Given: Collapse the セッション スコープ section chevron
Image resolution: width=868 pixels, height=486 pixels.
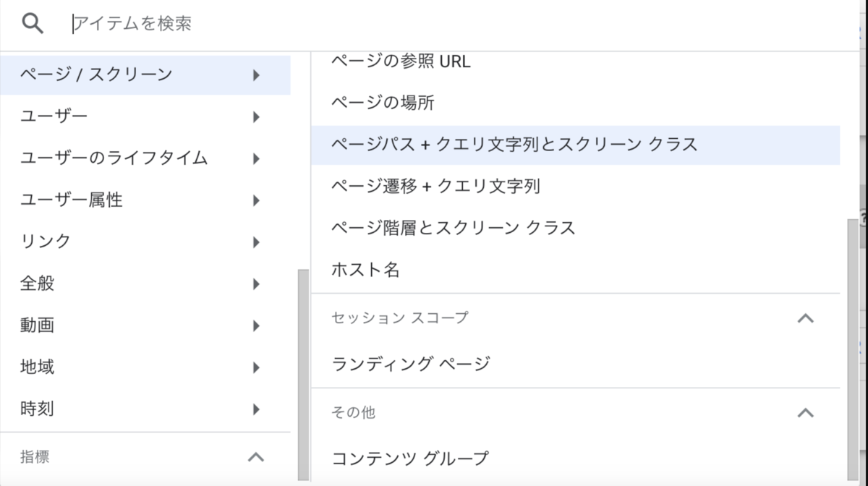Looking at the screenshot, I should coord(805,318).
